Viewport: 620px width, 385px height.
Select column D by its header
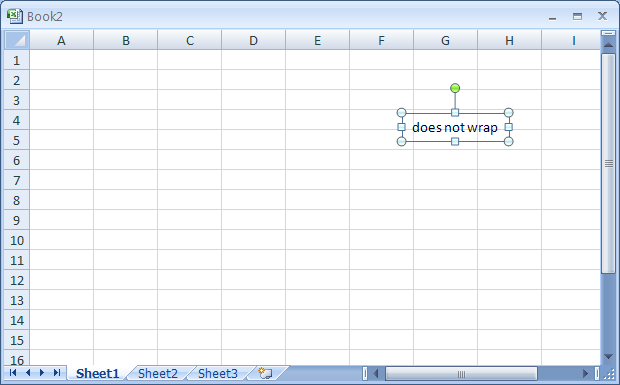point(253,40)
